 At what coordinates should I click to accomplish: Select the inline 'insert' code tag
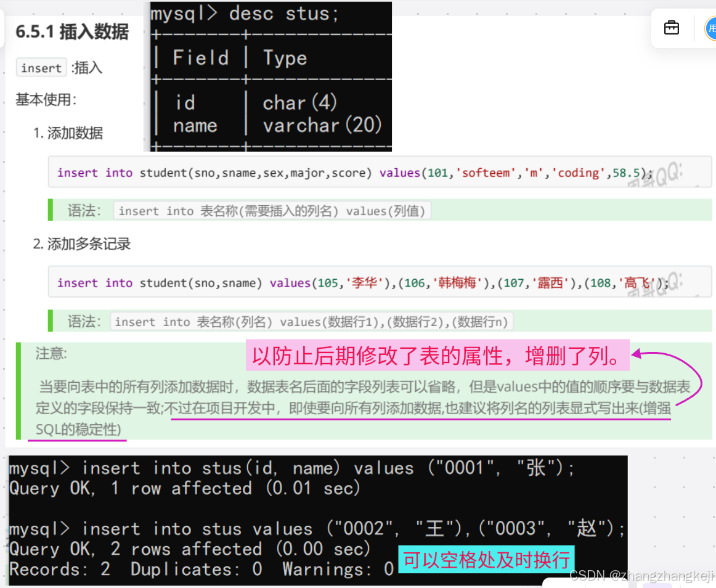tap(41, 68)
